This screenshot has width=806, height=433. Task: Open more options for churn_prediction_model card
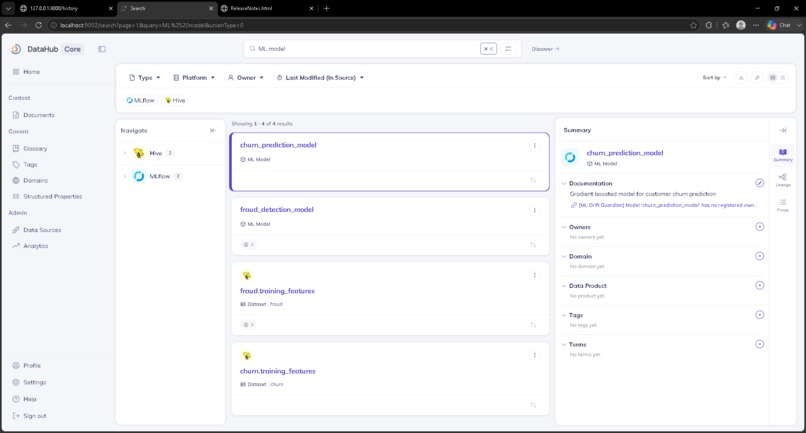click(535, 146)
